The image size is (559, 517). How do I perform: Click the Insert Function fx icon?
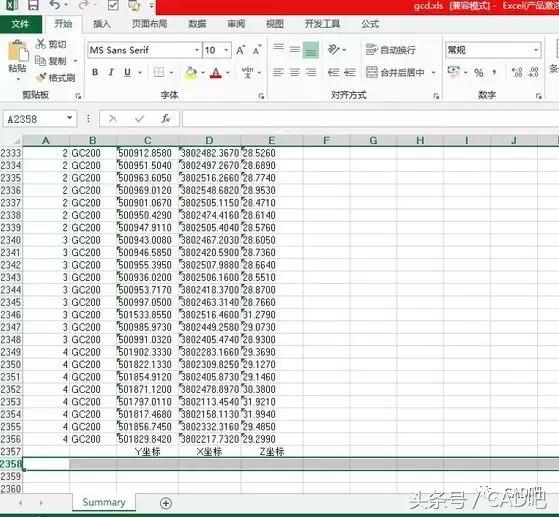click(165, 118)
